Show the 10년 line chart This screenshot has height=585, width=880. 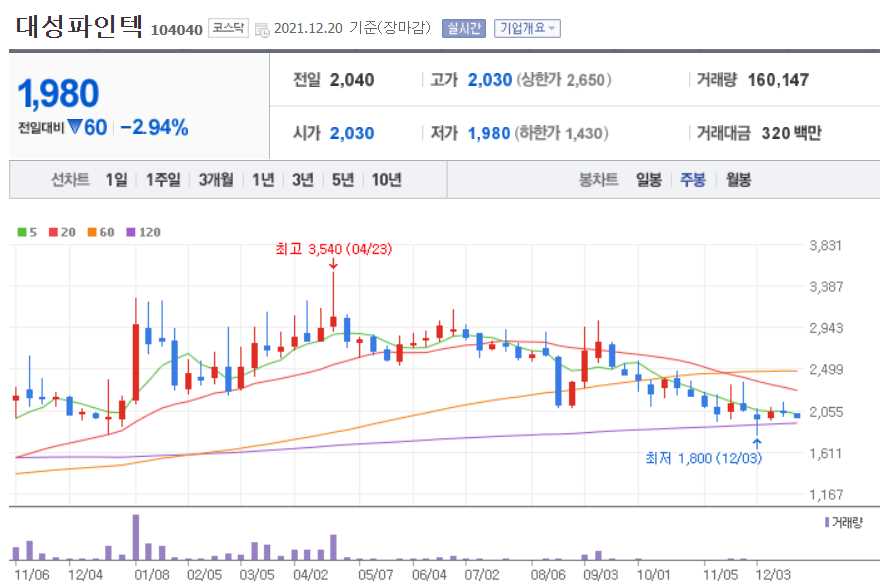click(387, 180)
